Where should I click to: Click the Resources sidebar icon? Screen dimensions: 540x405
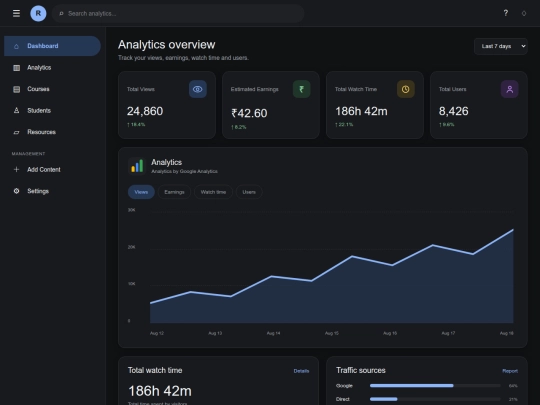click(16, 132)
